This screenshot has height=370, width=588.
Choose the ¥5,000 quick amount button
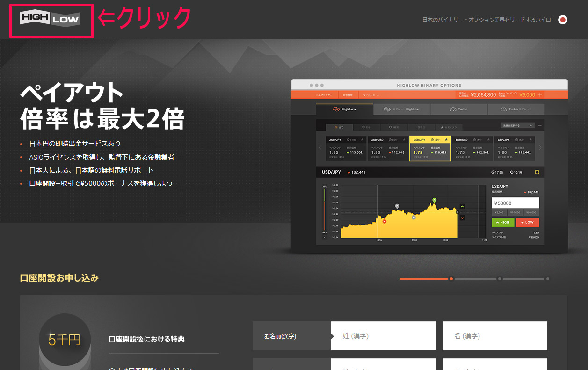499,212
